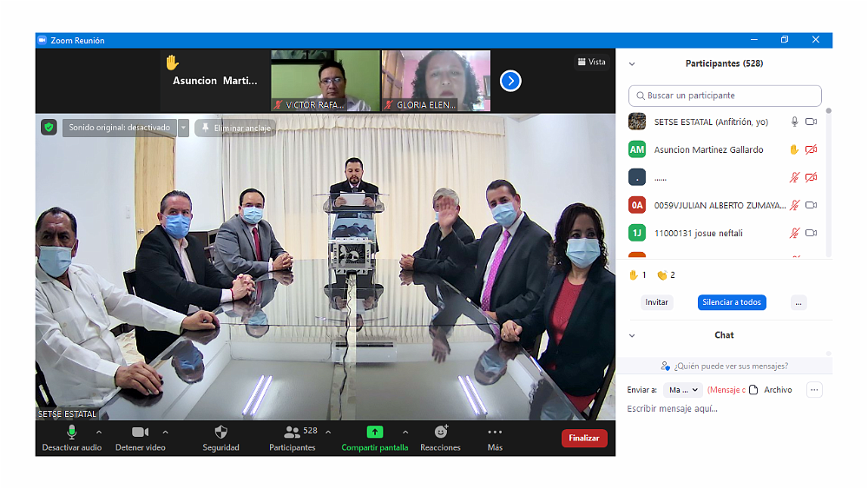Open the Reacciones emoji menu
This screenshot has height=489, width=868.
coord(440,432)
